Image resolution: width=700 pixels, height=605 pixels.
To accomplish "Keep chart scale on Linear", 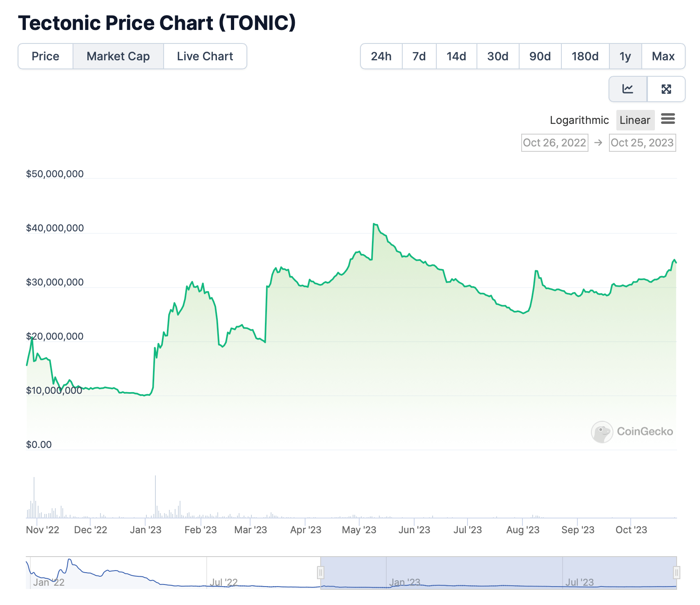I will [x=635, y=120].
